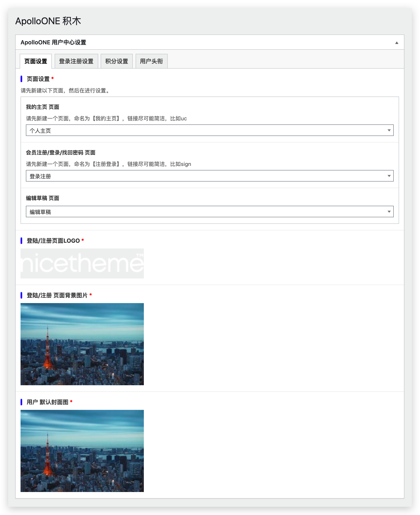Viewport: 420px width, 515px height.
Task: Click the 登陆/注册页面LOGO heading
Action: 53,241
